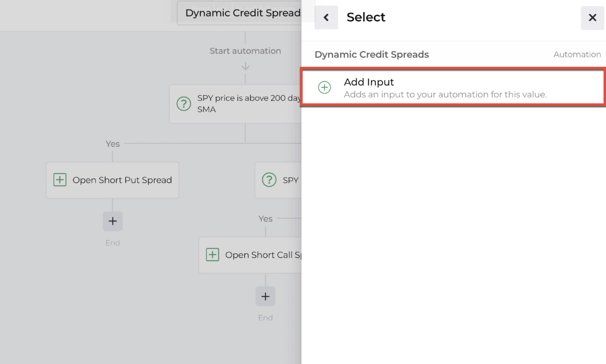Image resolution: width=606 pixels, height=364 pixels.
Task: Click the right Yes branch label
Action: [x=265, y=218]
